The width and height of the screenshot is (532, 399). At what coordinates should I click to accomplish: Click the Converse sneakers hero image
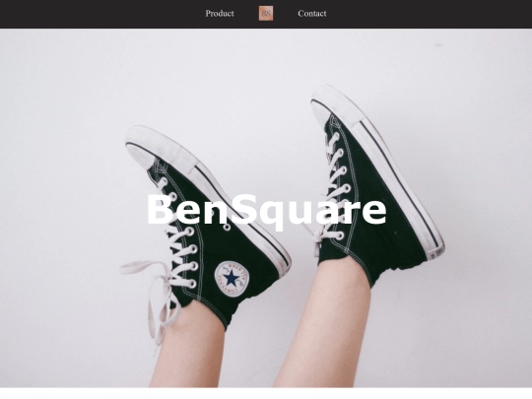(266, 208)
